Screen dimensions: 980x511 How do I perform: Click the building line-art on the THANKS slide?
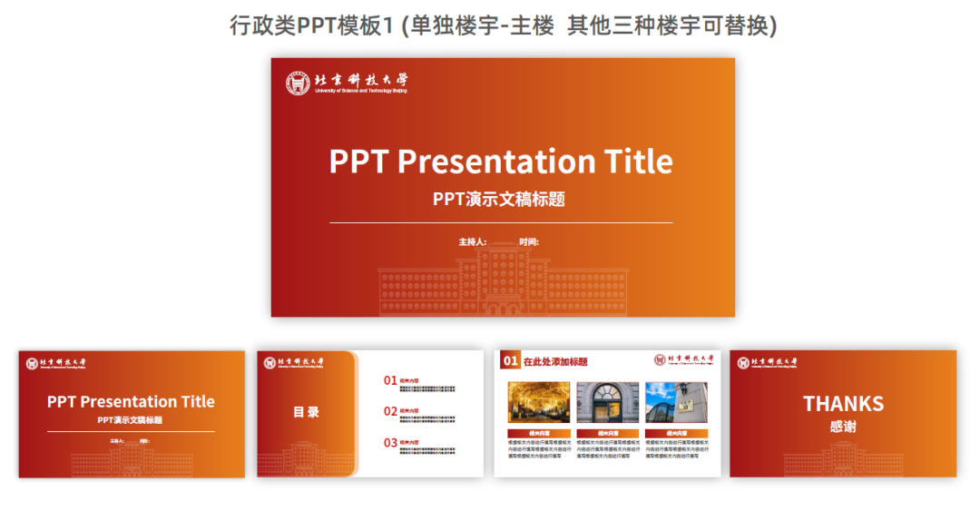pos(843,458)
